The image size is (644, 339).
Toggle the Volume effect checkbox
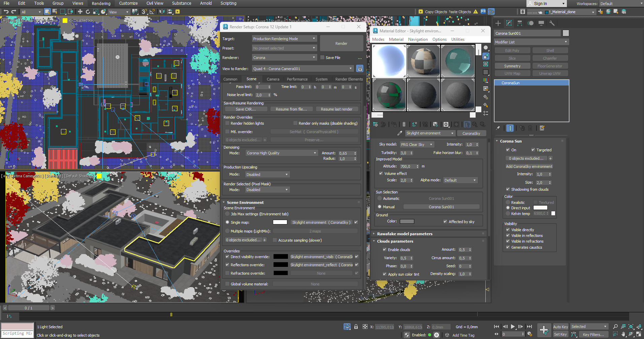tap(381, 174)
